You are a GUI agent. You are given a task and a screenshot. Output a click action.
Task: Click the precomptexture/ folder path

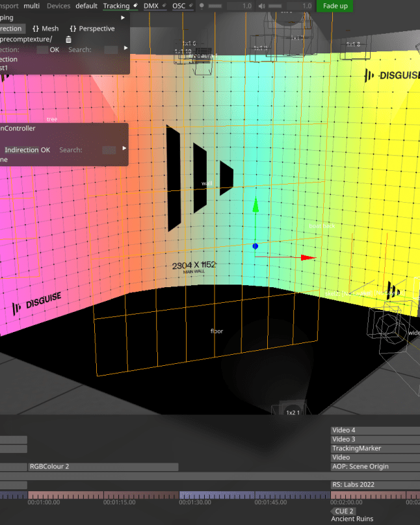[x=26, y=40]
